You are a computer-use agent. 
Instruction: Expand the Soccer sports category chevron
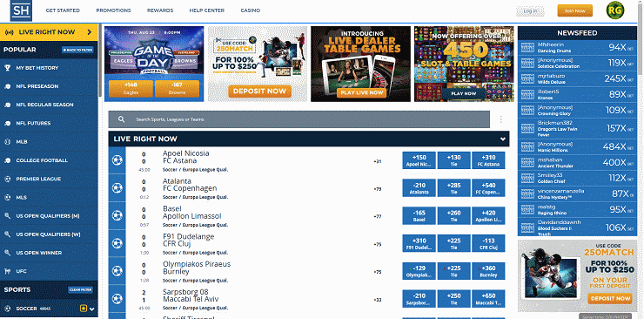[92, 309]
